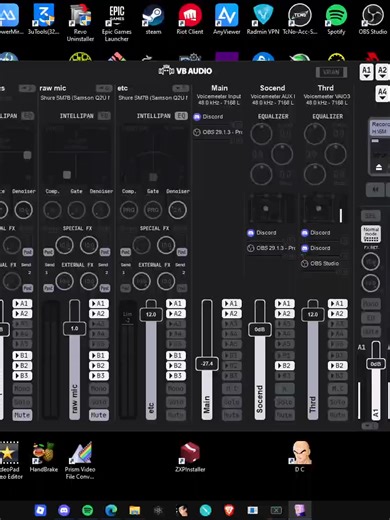Open etc strip input device selector

(x=153, y=98)
